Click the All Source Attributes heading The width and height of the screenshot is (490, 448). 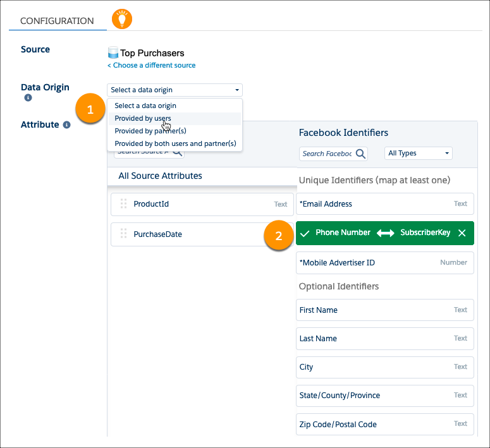160,176
